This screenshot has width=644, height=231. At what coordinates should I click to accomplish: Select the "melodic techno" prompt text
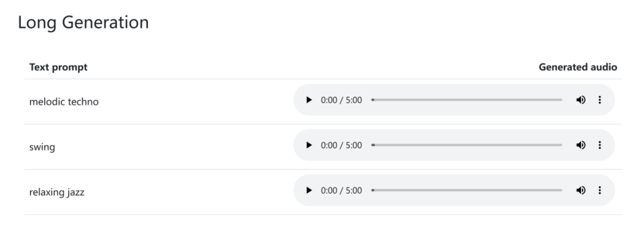(x=64, y=101)
